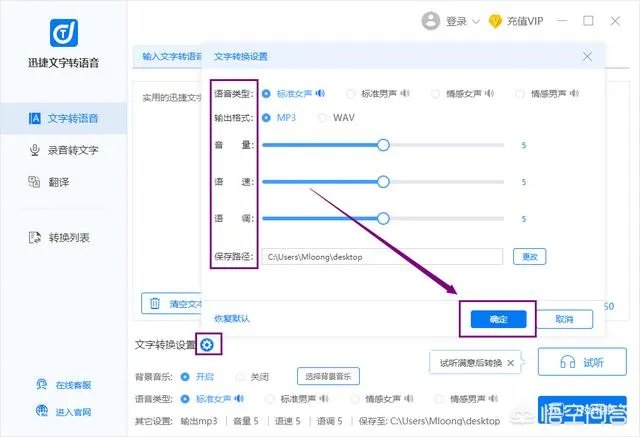Click the 试听 headphone button
Viewport: 640px width, 437px height.
[x=582, y=362]
